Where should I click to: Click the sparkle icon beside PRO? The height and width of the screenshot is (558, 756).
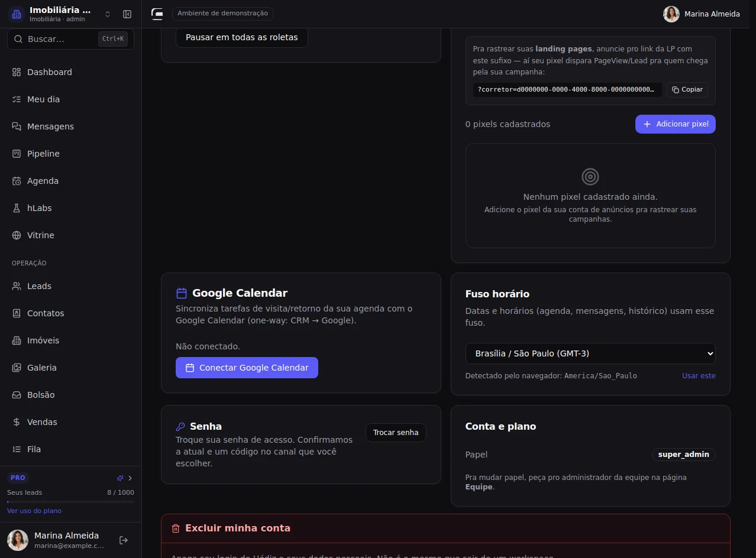(120, 478)
